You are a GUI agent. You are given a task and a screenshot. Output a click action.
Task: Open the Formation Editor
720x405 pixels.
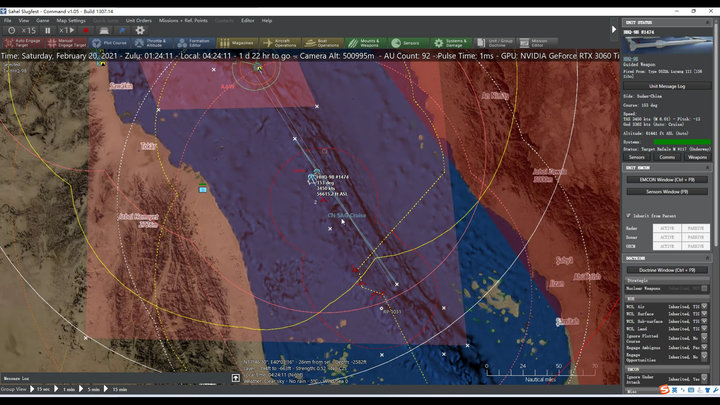pyautogui.click(x=195, y=43)
